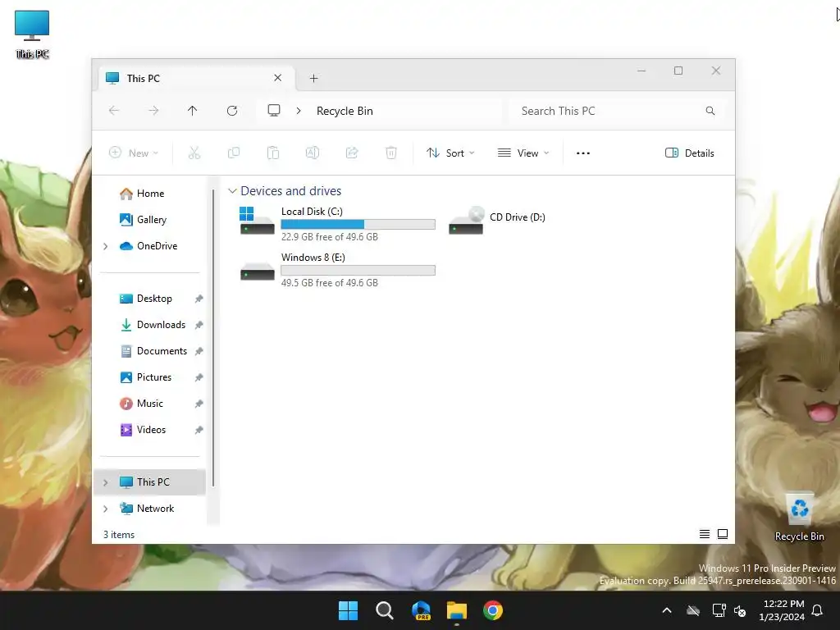Open clock and date in taskbar
Image resolution: width=840 pixels, height=630 pixels.
[x=782, y=610]
